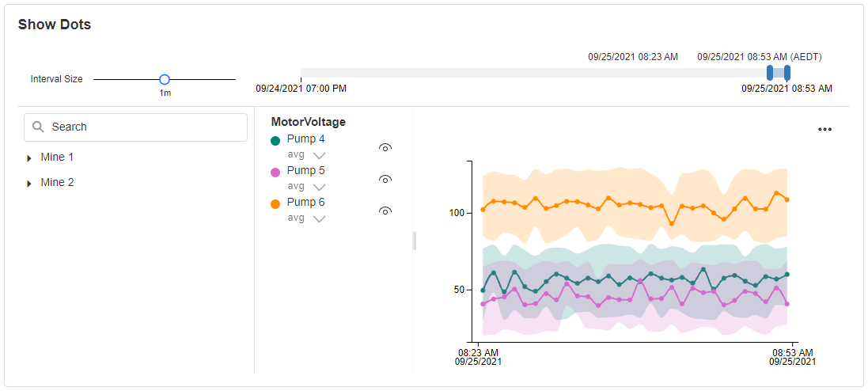Click the Pump 4 teal color dot

275,140
